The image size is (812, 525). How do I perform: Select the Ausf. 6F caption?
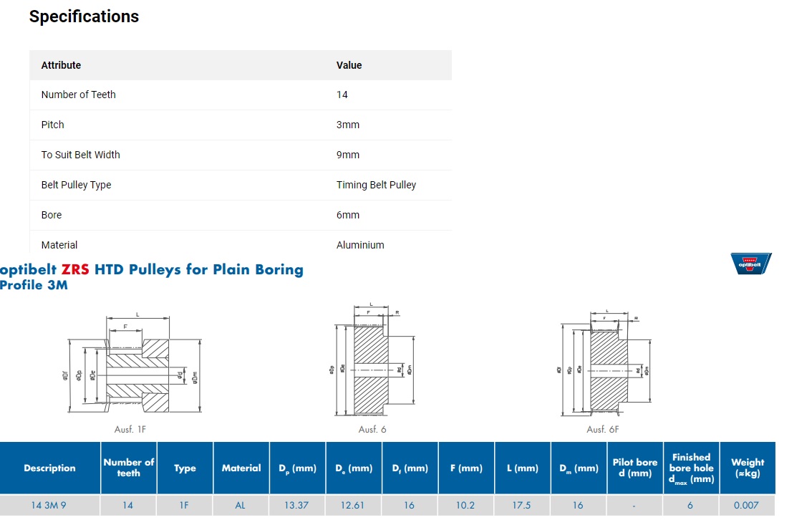coord(603,429)
